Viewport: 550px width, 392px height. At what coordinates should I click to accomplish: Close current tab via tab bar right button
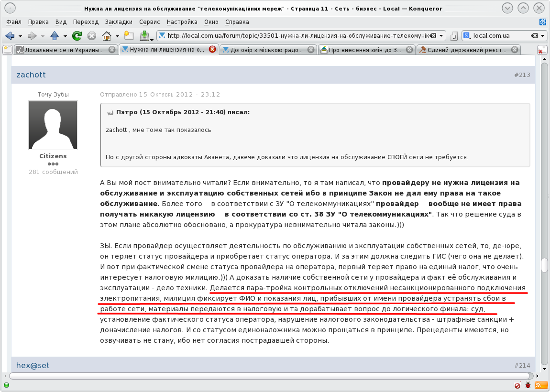pos(542,50)
